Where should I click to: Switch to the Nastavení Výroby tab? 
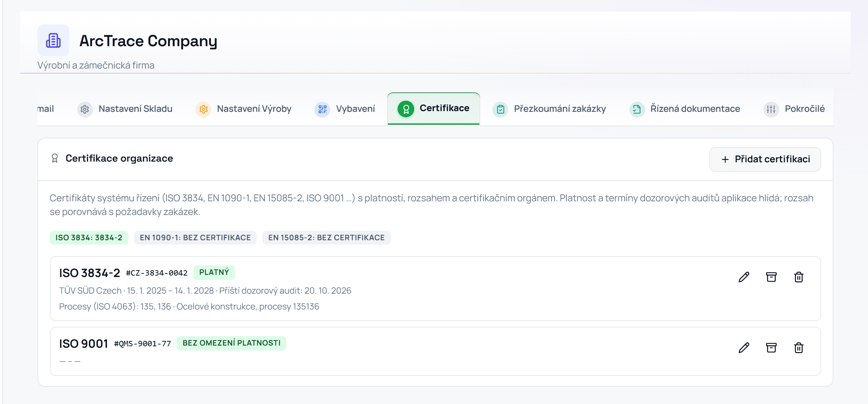pyautogui.click(x=243, y=109)
